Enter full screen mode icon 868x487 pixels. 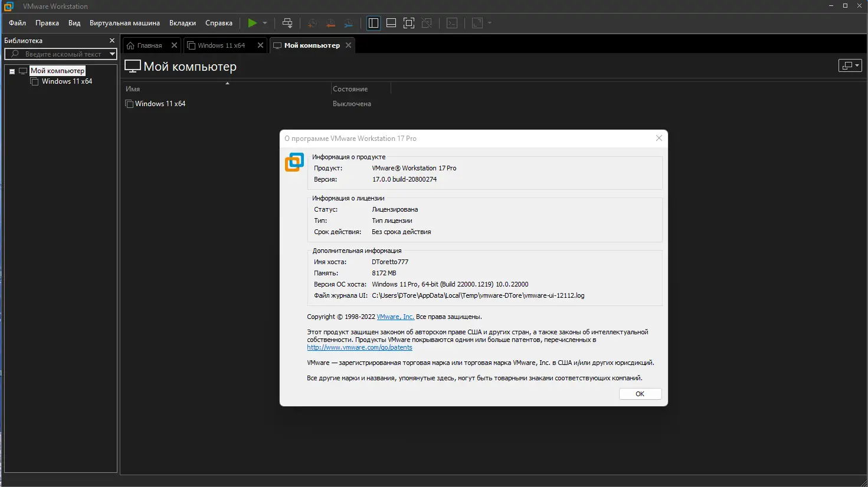(409, 23)
